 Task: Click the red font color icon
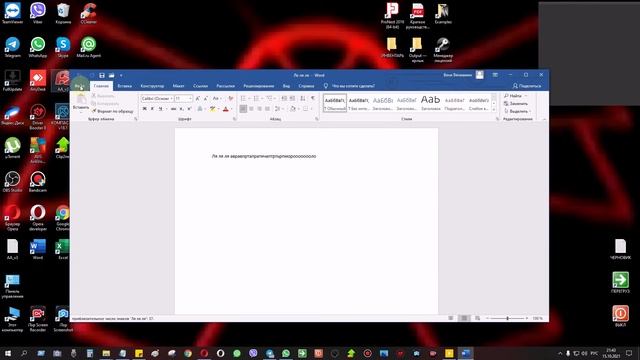coord(226,109)
